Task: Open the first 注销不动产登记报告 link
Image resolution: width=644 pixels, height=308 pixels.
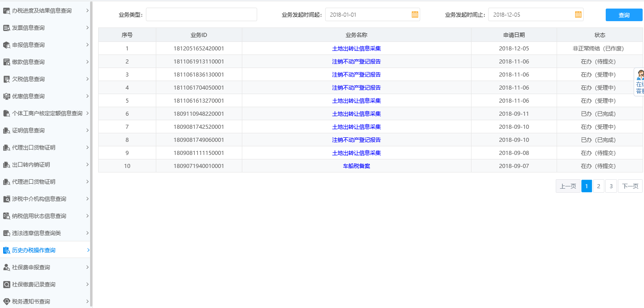Action: 357,61
